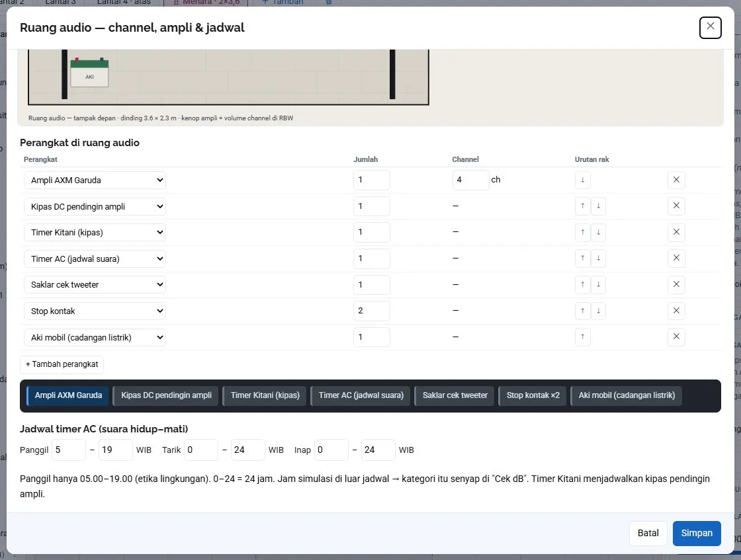Open the Saklar cek tweeter dropdown
This screenshot has height=560, width=741.
pos(95,285)
